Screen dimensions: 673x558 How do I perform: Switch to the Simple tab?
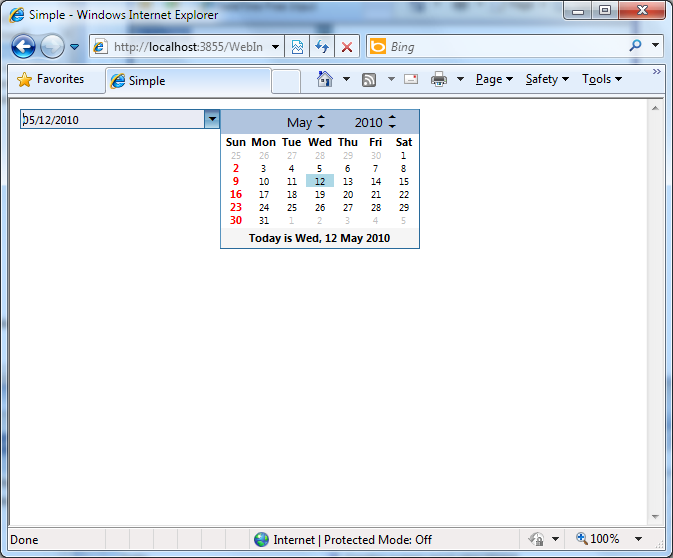click(x=187, y=81)
